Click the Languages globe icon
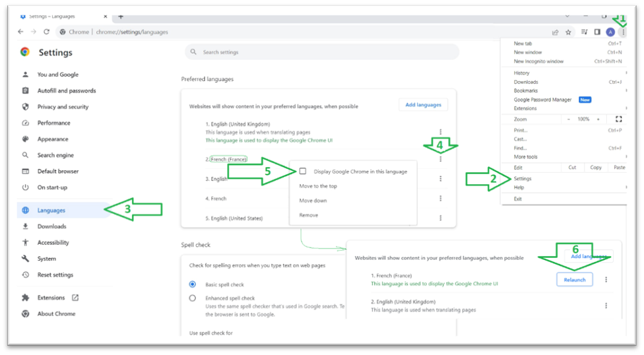 [26, 210]
